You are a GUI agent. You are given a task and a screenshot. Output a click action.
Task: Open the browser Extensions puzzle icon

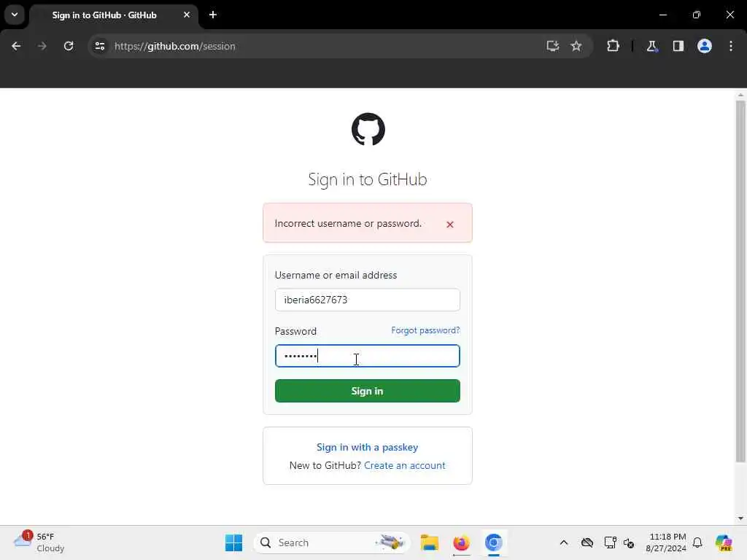click(x=613, y=46)
